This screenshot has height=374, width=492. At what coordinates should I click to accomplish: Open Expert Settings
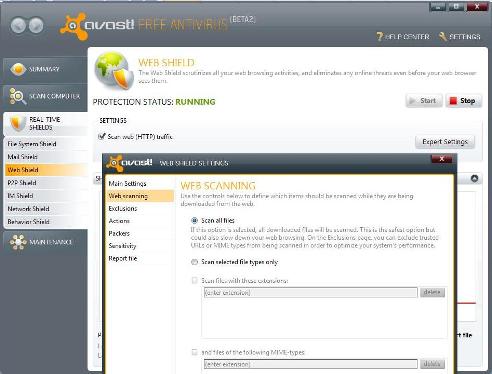click(x=445, y=142)
